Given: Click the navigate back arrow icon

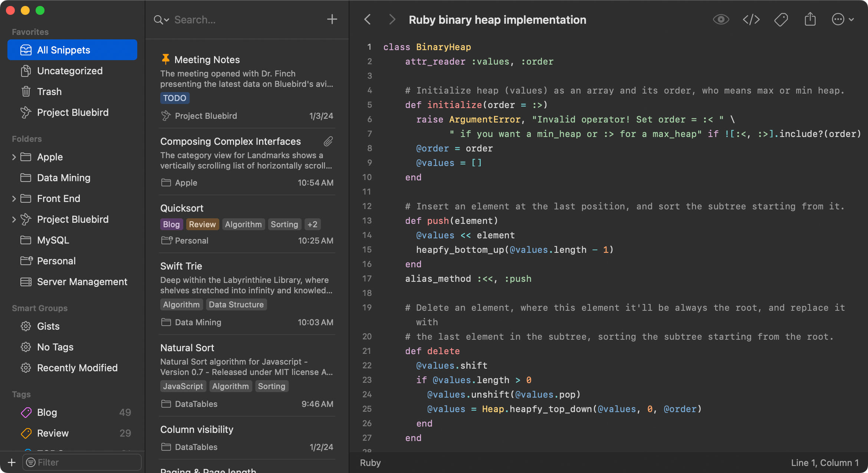Looking at the screenshot, I should [x=367, y=19].
